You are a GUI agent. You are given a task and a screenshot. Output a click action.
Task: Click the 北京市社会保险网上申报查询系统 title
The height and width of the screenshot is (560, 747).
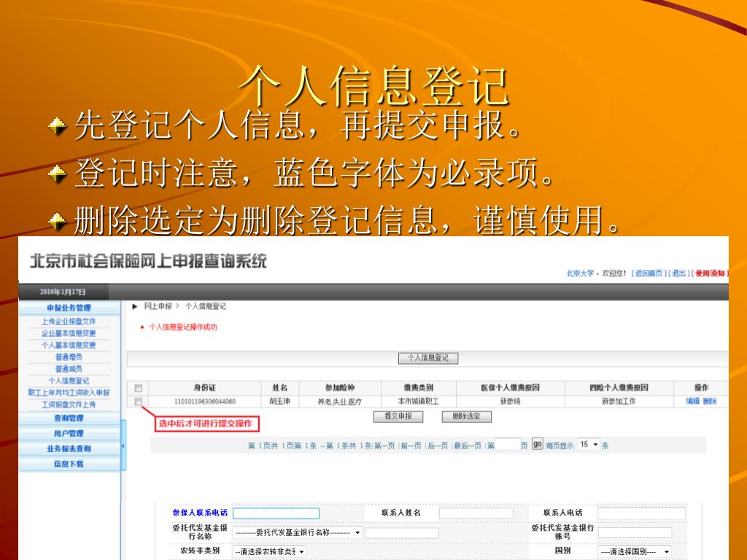(x=148, y=261)
